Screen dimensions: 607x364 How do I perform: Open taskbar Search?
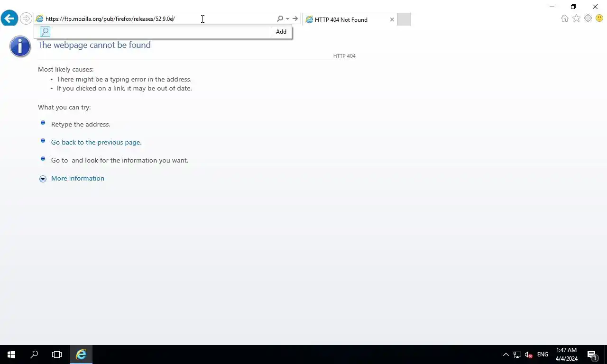pyautogui.click(x=34, y=355)
